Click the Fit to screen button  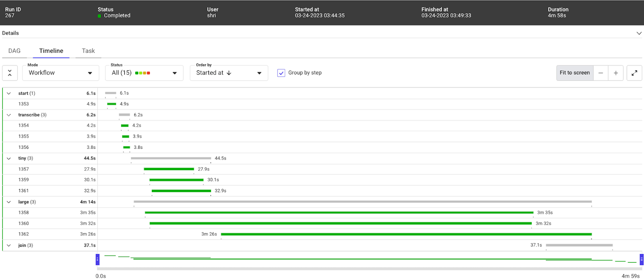(575, 73)
